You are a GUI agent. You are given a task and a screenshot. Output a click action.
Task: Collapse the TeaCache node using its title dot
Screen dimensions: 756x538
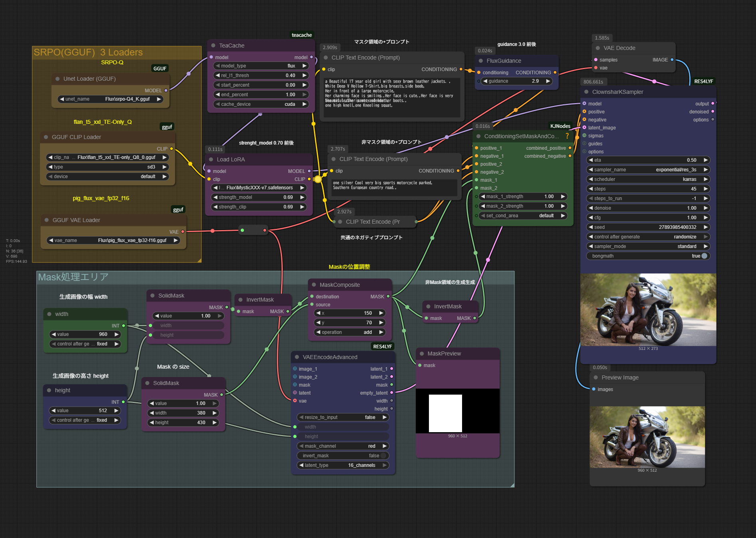[x=213, y=46]
